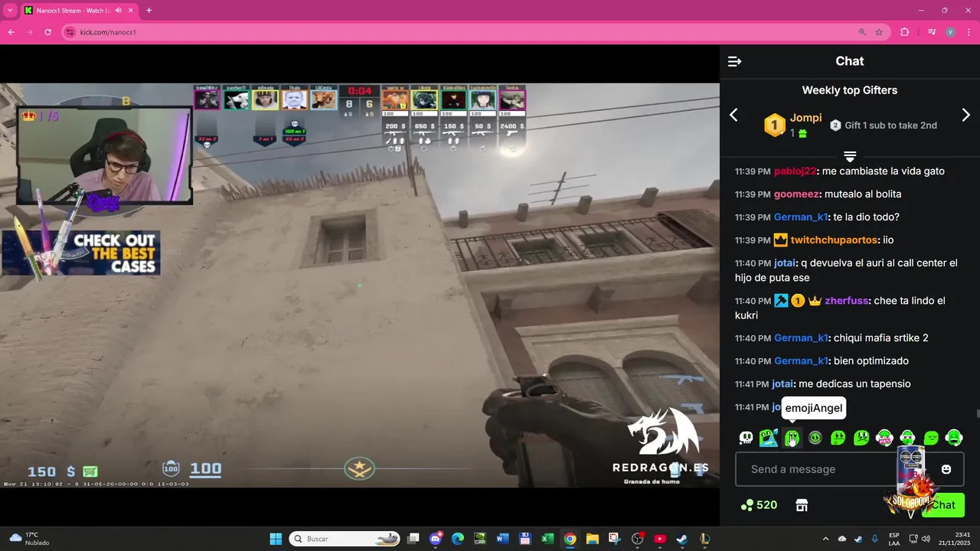Open League of Legends taskbar icon
The image size is (980, 551).
704,539
